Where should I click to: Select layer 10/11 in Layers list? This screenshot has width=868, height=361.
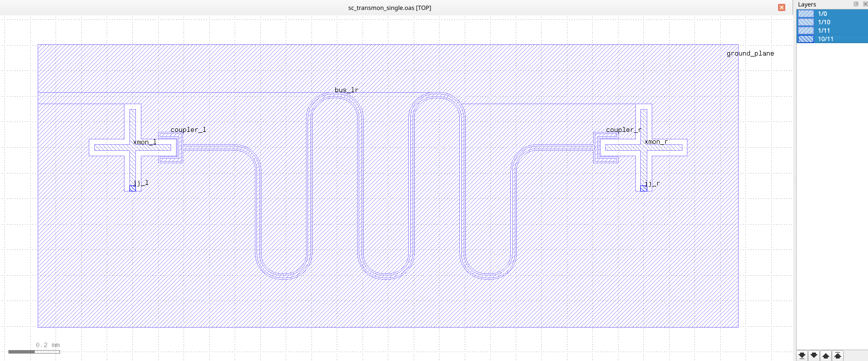point(832,39)
